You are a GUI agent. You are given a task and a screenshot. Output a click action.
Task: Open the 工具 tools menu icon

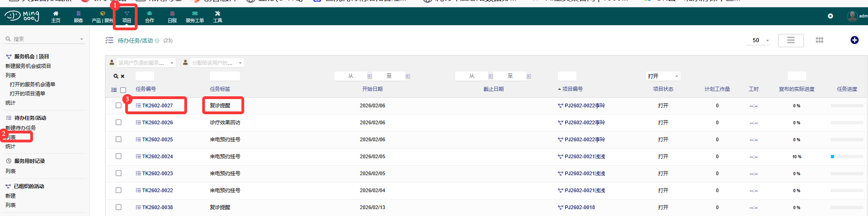pos(217,17)
